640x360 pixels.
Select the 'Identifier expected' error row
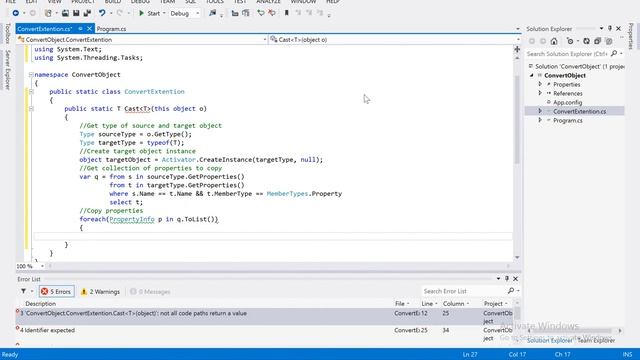[264, 333]
